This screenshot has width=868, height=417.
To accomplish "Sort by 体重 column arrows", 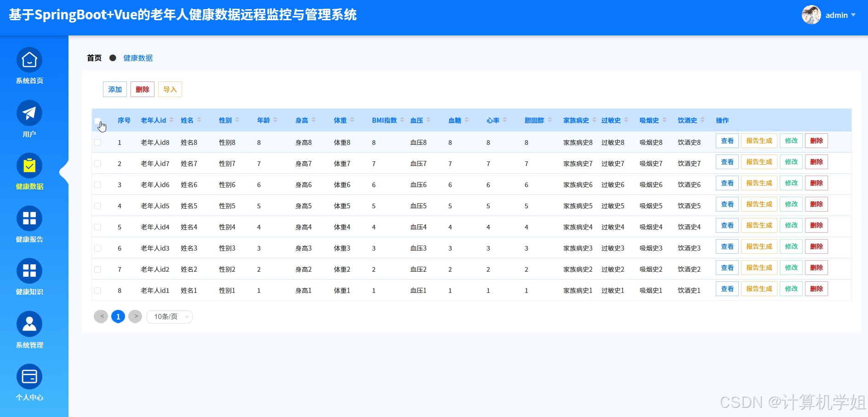I will [x=352, y=120].
